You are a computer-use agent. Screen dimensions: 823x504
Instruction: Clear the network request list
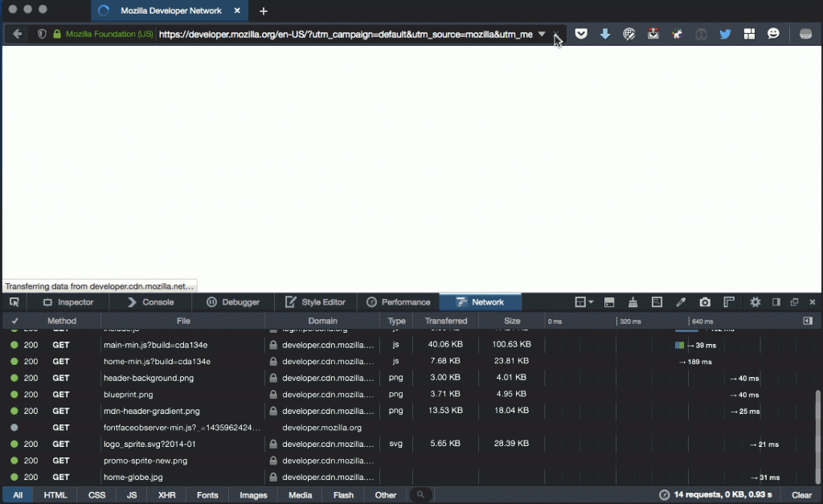pyautogui.click(x=801, y=495)
